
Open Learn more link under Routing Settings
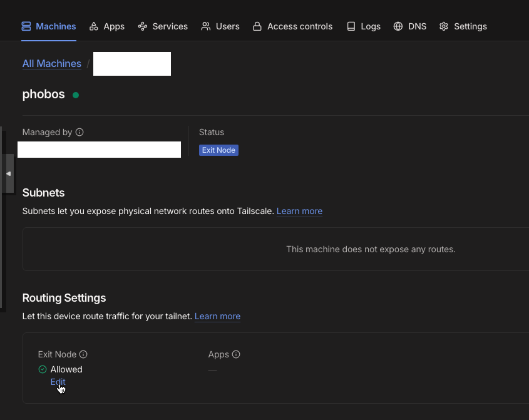[218, 317]
